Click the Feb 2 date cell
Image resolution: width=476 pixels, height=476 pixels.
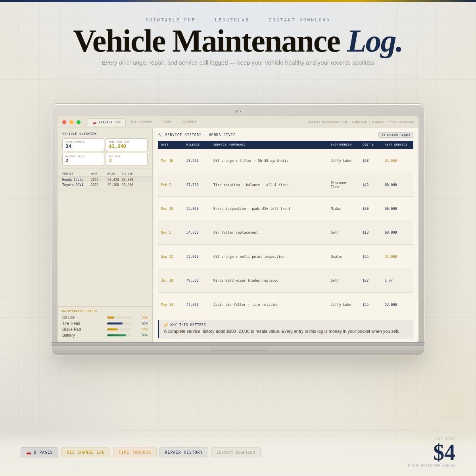point(166,185)
